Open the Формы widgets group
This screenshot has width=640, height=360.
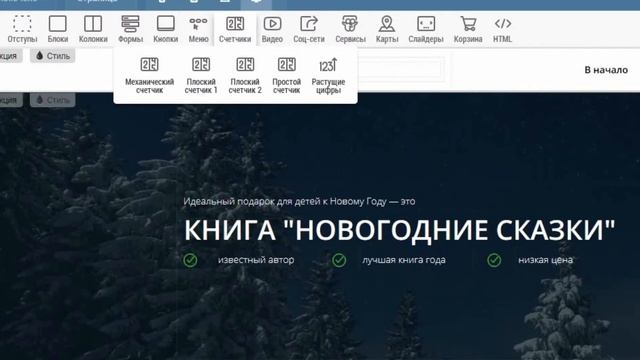coord(130,29)
